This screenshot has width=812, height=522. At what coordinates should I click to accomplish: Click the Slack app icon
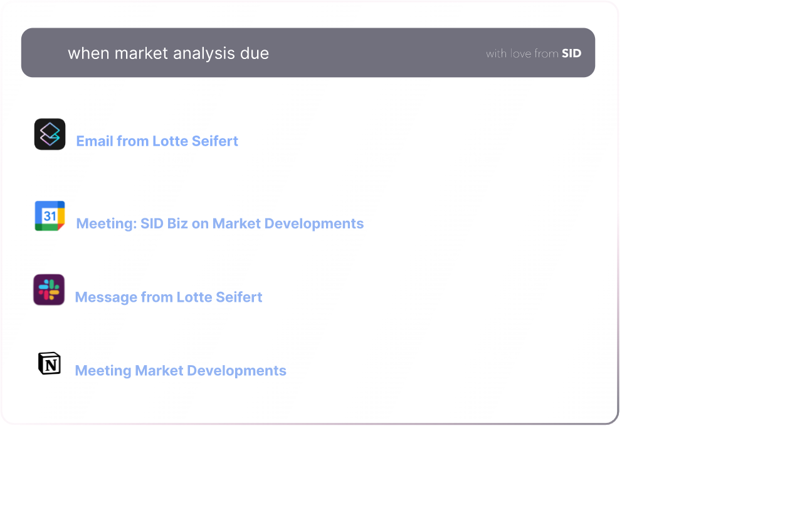tap(49, 290)
